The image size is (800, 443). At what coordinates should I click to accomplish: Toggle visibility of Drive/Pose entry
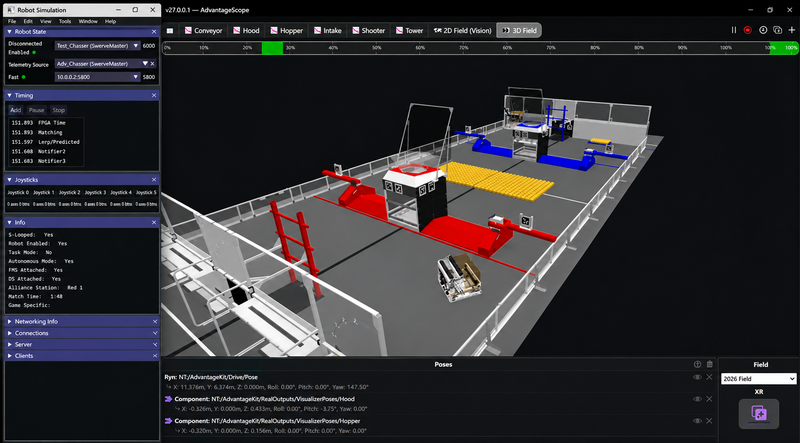[x=697, y=377]
